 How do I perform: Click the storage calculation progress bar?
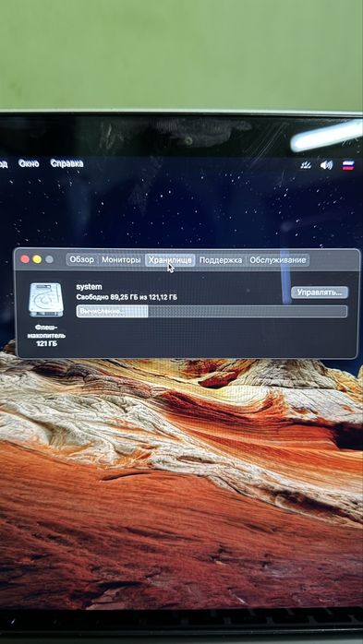pos(212,311)
